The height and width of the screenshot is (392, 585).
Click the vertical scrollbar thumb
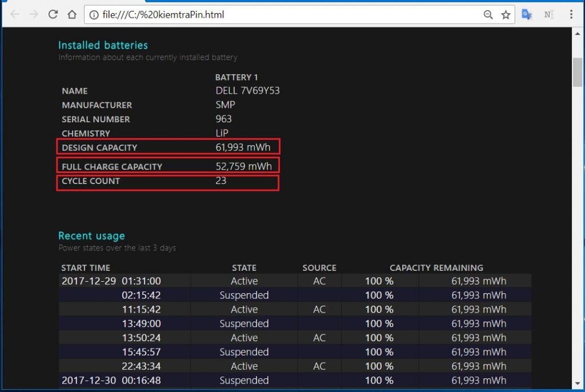pyautogui.click(x=578, y=71)
